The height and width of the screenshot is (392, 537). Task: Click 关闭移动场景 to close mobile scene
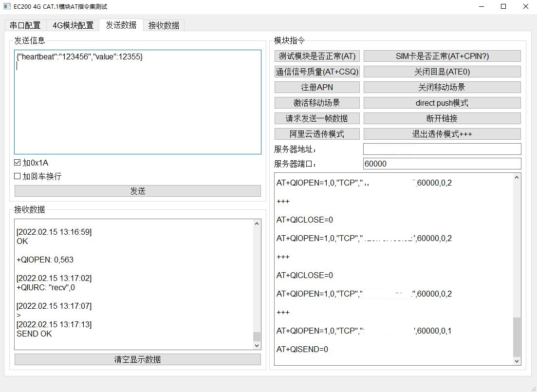(442, 87)
